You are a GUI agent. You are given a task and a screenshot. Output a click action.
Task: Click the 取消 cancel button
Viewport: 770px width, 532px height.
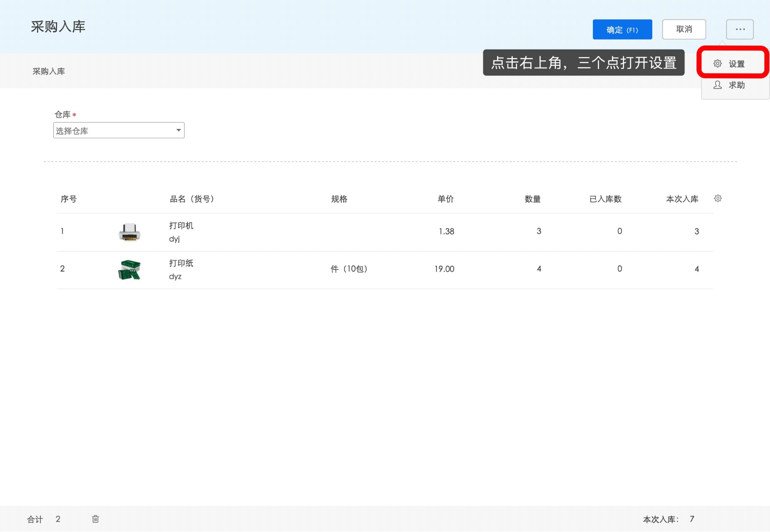[684, 29]
